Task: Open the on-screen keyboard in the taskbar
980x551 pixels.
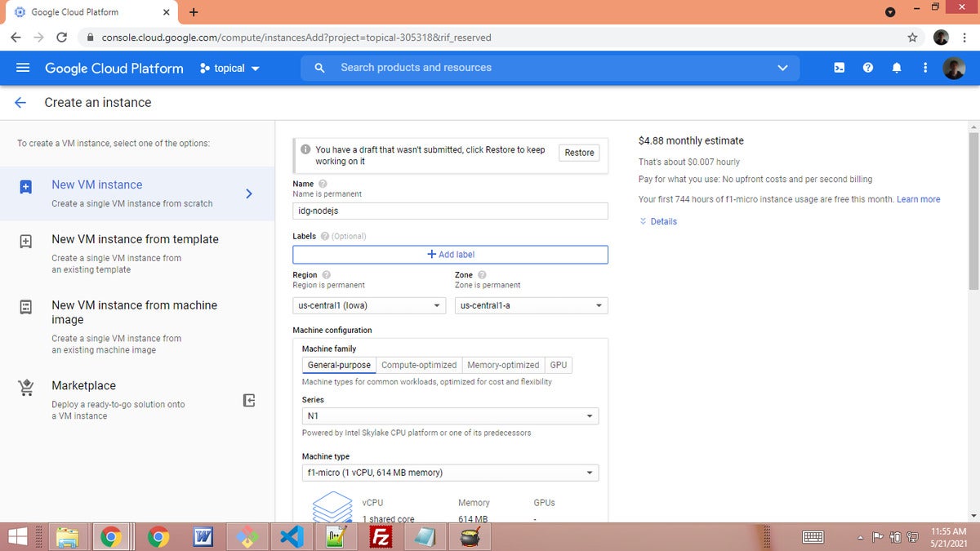Action: [x=813, y=536]
